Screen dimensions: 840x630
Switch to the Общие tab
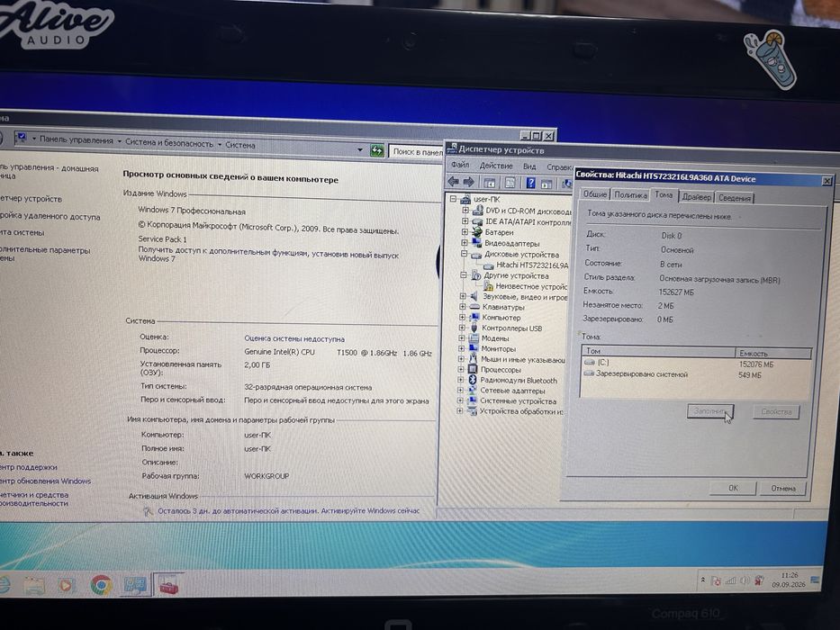[594, 193]
